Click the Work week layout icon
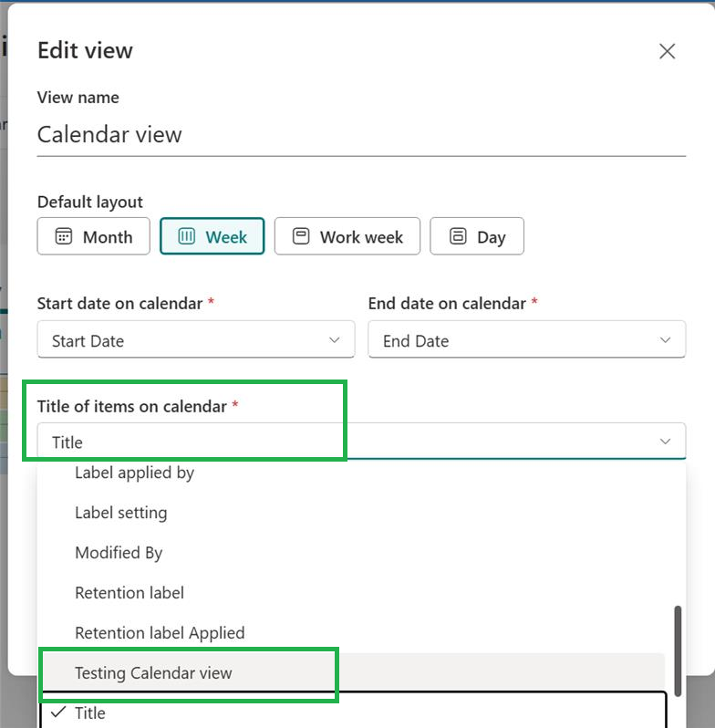This screenshot has width=715, height=728. [300, 236]
